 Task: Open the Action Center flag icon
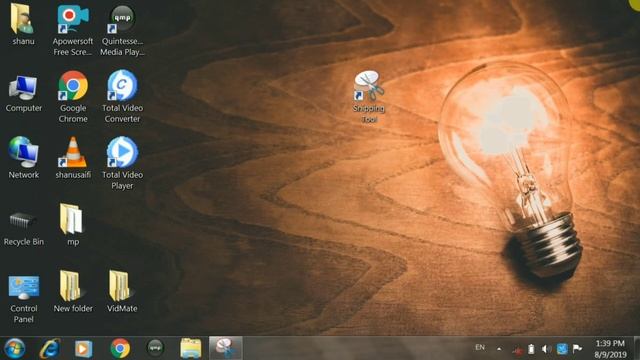click(577, 349)
